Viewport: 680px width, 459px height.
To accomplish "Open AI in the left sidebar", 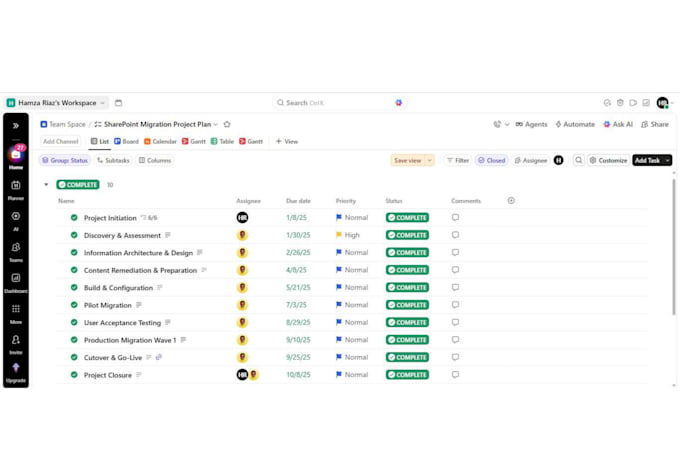I will 16,221.
